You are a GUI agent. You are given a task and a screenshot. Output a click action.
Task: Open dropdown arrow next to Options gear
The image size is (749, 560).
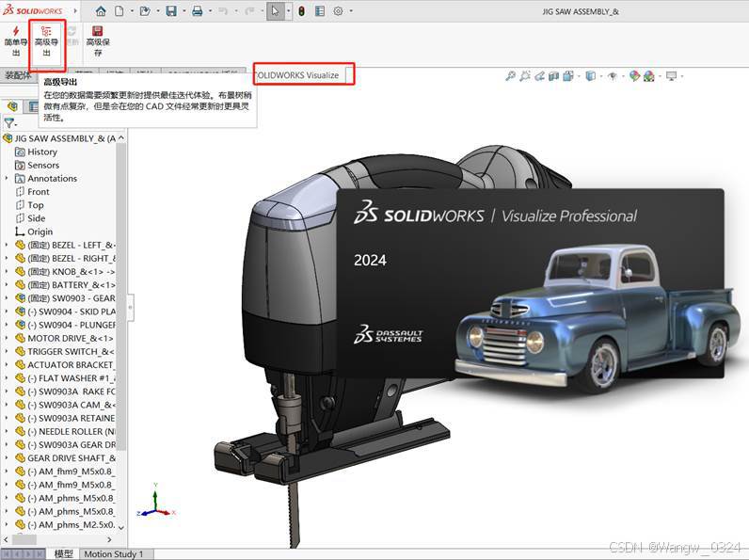click(x=351, y=11)
